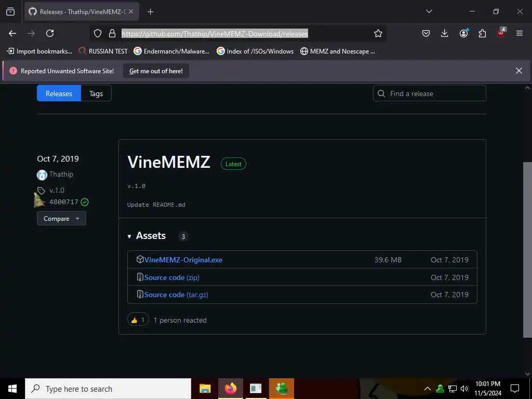Open Index of /ISOs/Windows bookmark
Viewport: 532px width, 399px height.
click(255, 51)
